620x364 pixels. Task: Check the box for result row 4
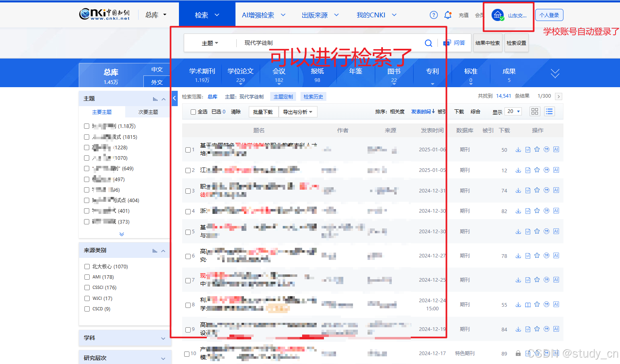(x=188, y=211)
